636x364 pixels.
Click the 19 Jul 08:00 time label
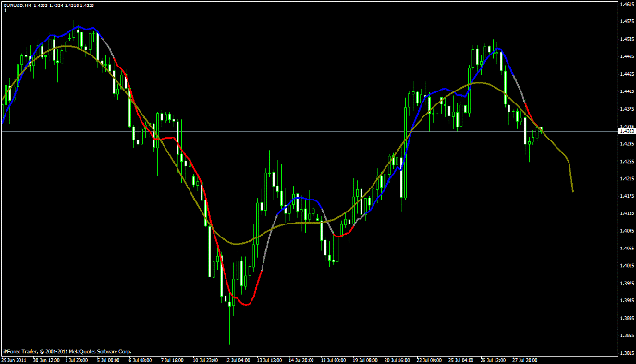(x=364, y=360)
